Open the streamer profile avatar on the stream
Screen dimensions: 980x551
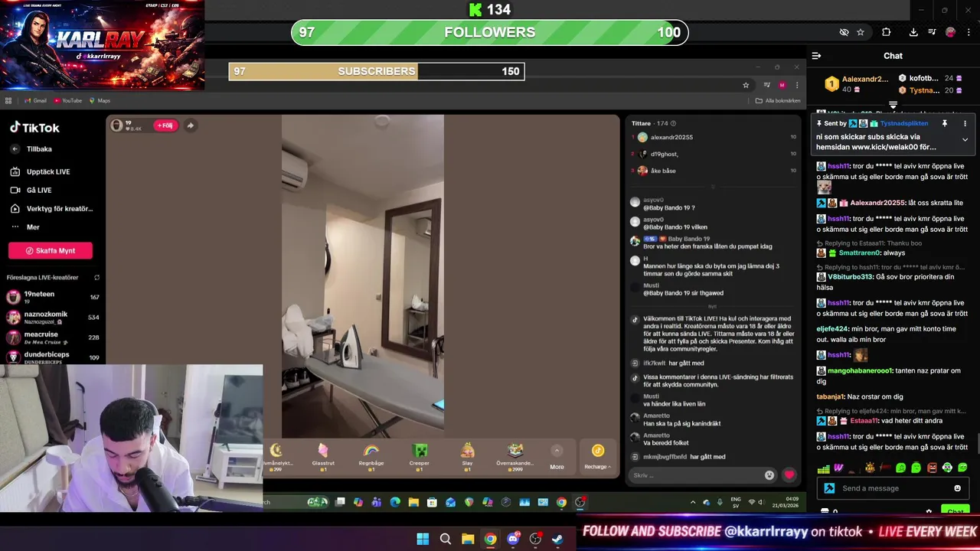pyautogui.click(x=117, y=125)
